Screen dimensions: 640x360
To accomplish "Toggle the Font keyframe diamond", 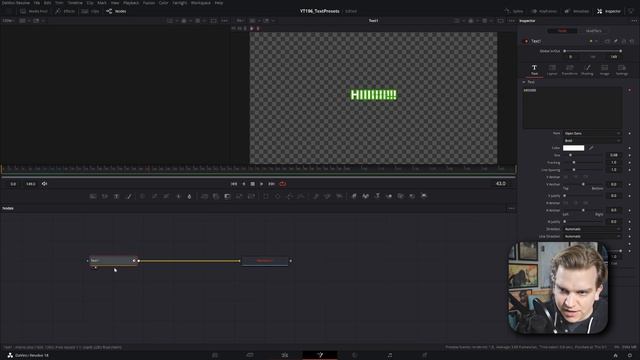I will pos(629,133).
